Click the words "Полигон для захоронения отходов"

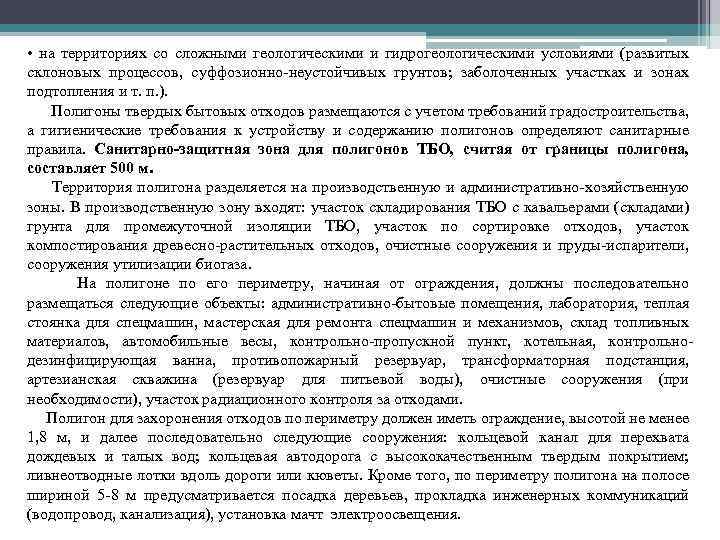163,419
